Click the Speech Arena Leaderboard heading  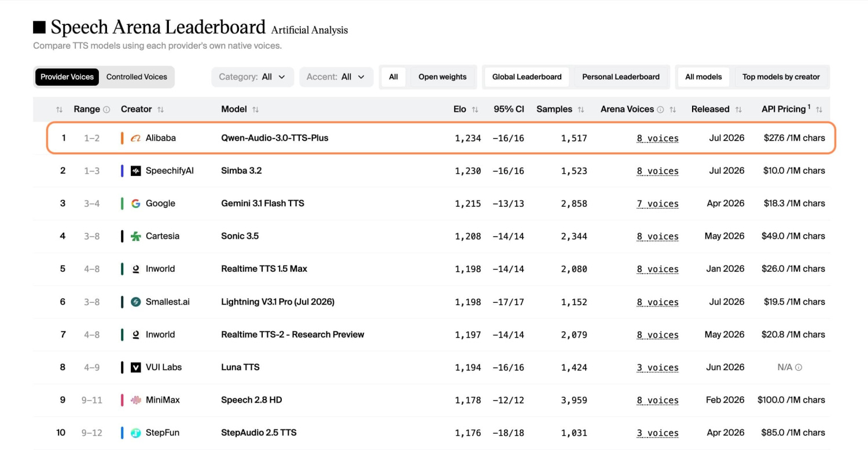[x=158, y=27]
